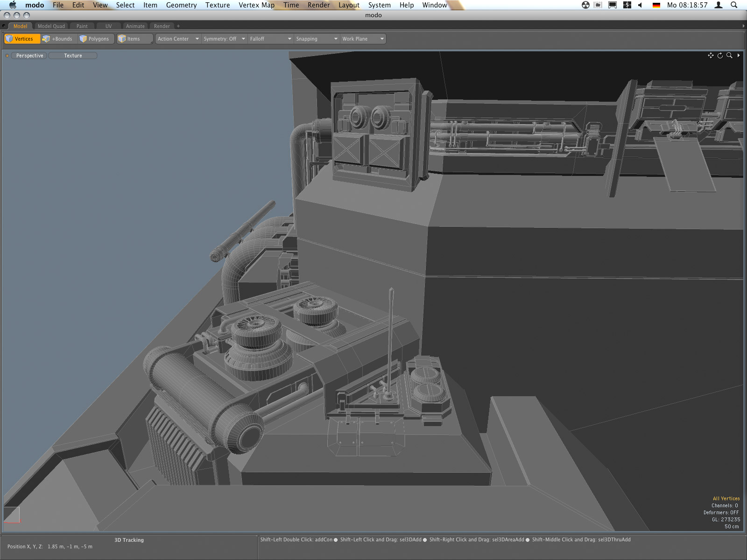Toggle Items selection mode

click(134, 39)
